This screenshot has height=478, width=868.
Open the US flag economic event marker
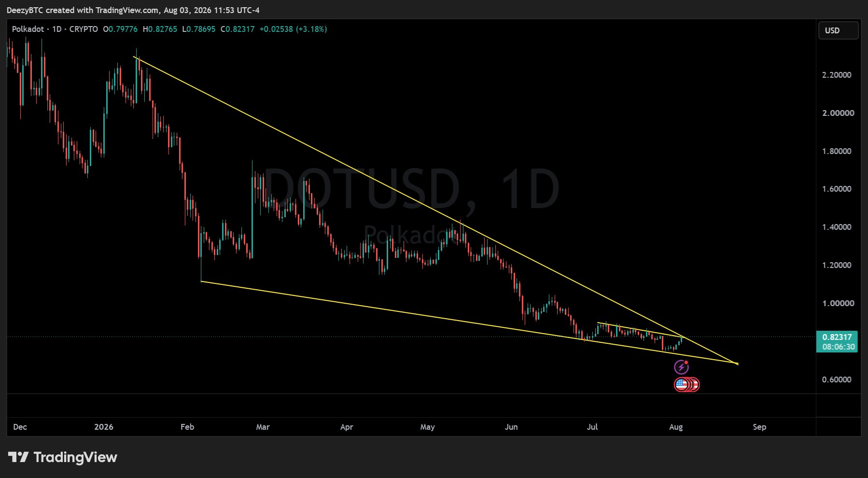[x=681, y=385]
